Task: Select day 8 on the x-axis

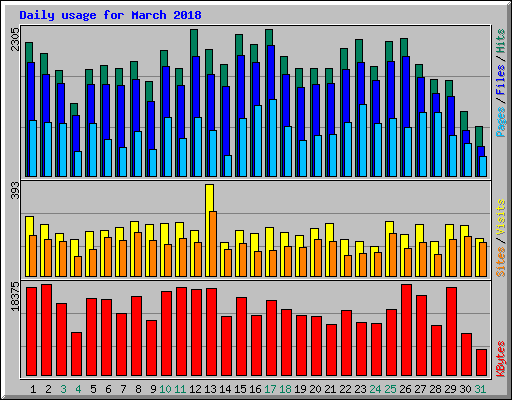Action: point(138,389)
